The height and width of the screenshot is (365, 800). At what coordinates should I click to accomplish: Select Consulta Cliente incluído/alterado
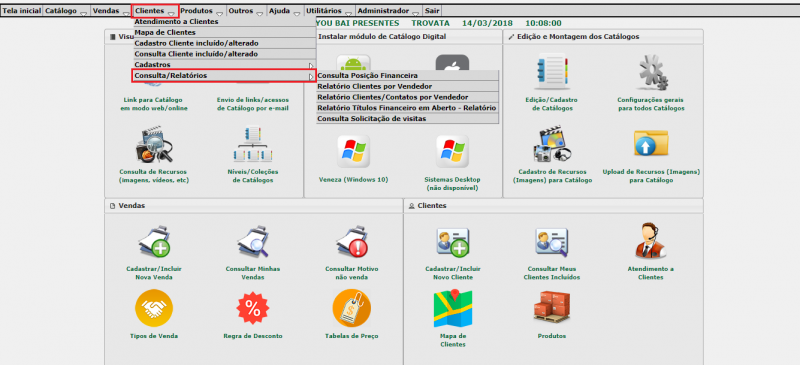pos(224,54)
